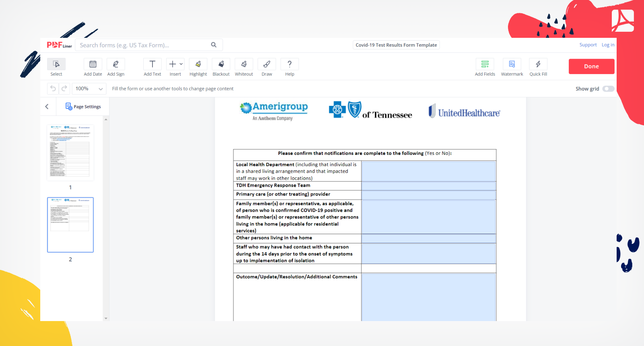This screenshot has height=346, width=644.
Task: Activate the Select tool
Action: coord(56,67)
